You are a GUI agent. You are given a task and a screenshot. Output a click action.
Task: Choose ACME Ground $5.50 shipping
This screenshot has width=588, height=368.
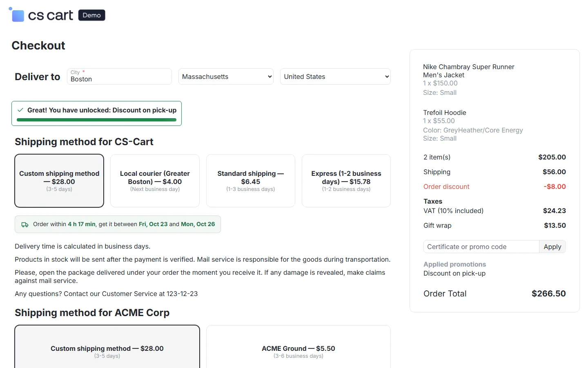298,347
